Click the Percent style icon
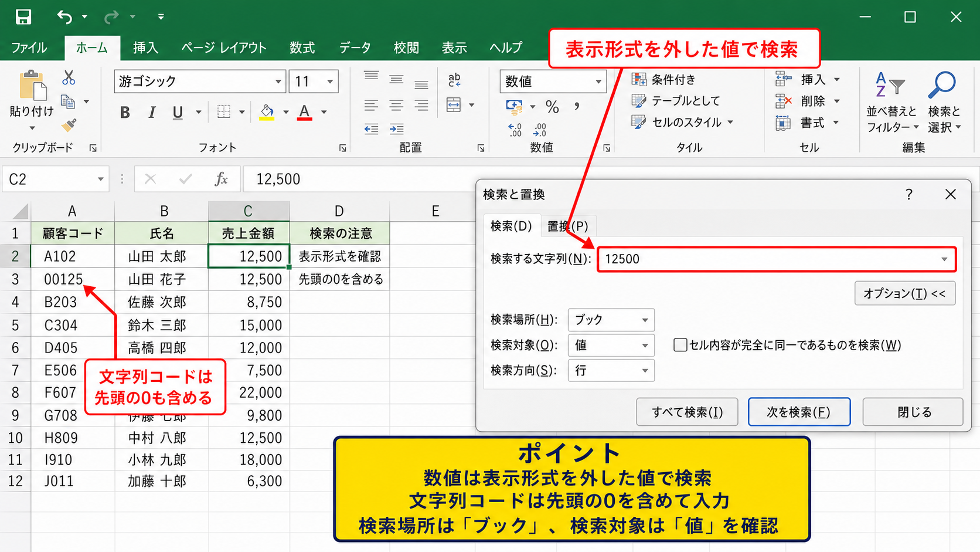 552,107
